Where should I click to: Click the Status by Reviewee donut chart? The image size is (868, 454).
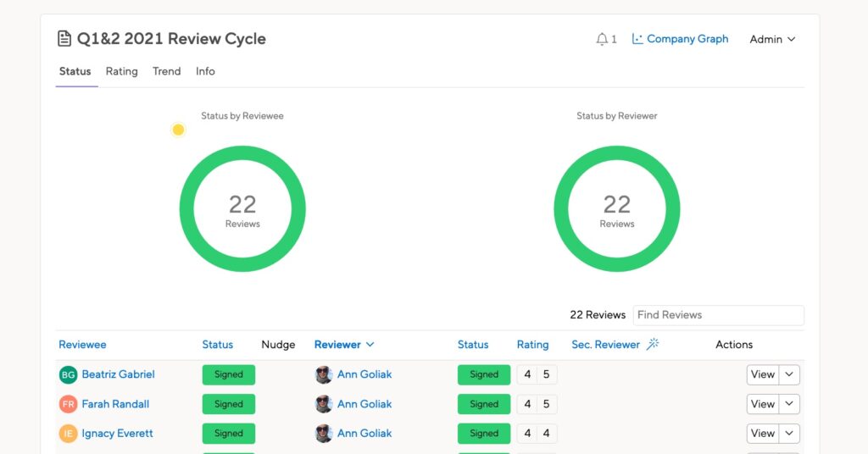coord(242,208)
